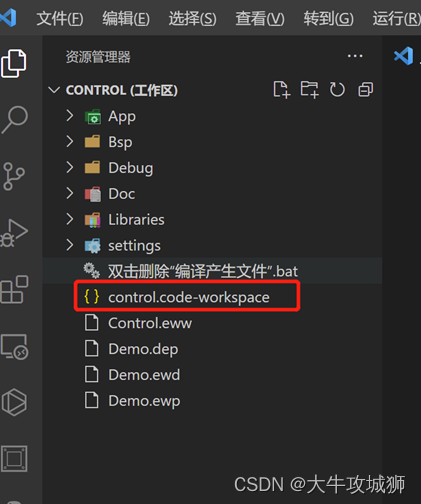Select the Bsp folder name
The width and height of the screenshot is (421, 504).
click(x=120, y=142)
